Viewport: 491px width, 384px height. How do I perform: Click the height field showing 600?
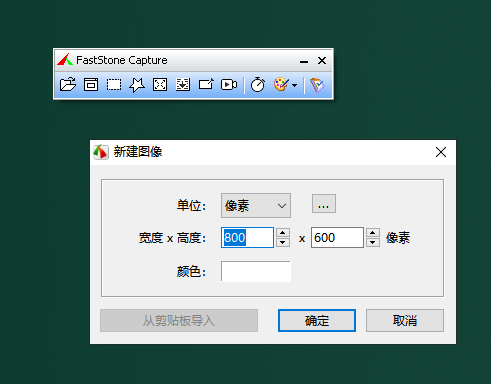[x=337, y=237]
